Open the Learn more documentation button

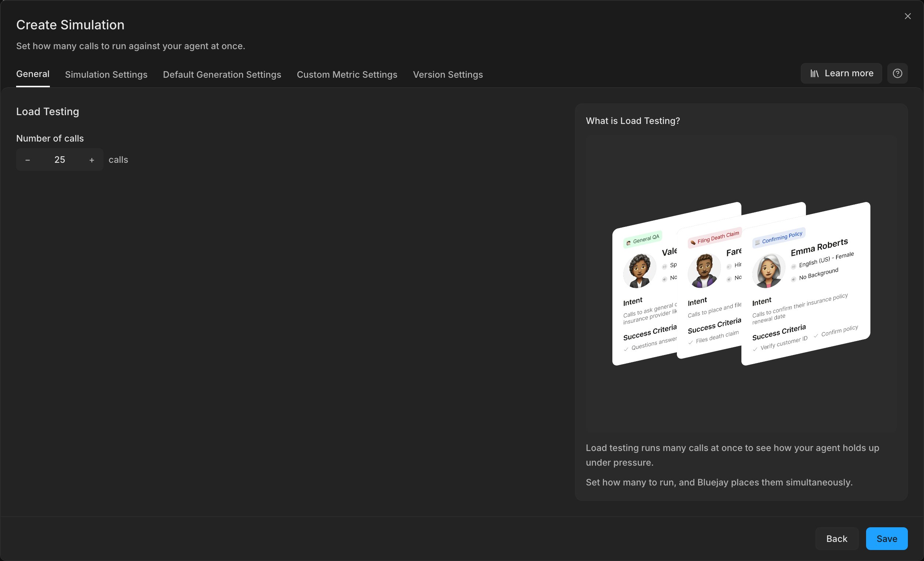(x=841, y=73)
